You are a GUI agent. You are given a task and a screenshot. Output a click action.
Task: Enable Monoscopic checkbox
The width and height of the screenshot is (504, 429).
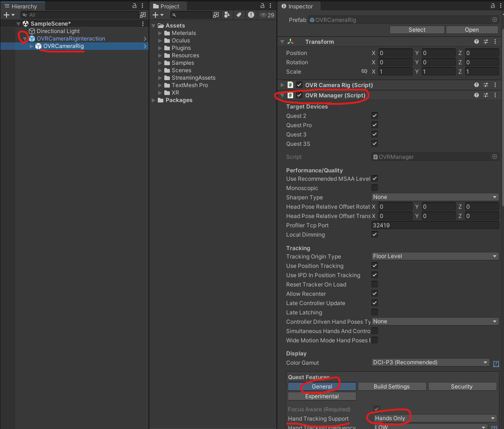click(x=375, y=188)
